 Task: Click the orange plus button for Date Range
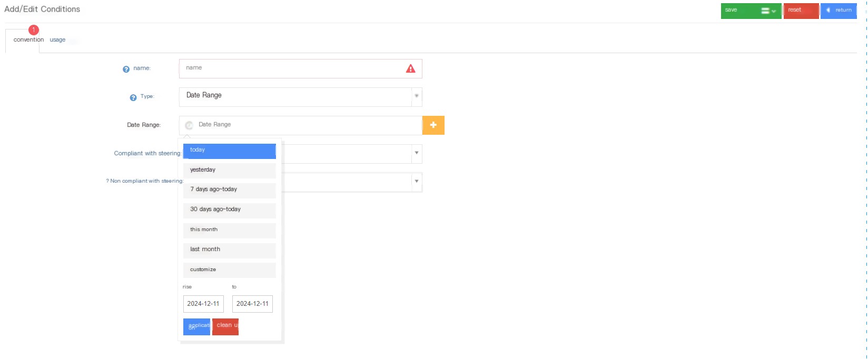coord(433,125)
